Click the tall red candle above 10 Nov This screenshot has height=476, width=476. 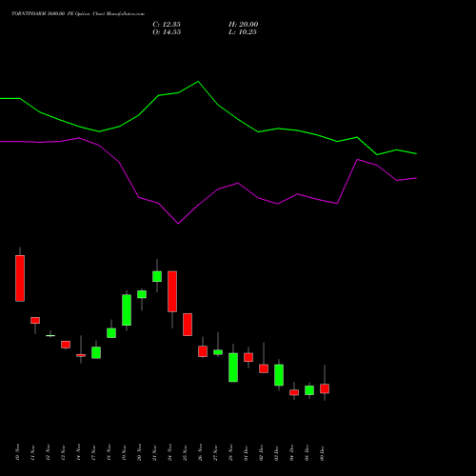pos(20,278)
